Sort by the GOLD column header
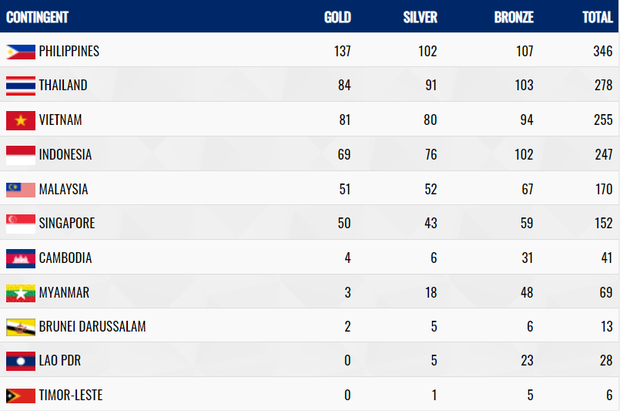The height and width of the screenshot is (411, 620). click(337, 17)
